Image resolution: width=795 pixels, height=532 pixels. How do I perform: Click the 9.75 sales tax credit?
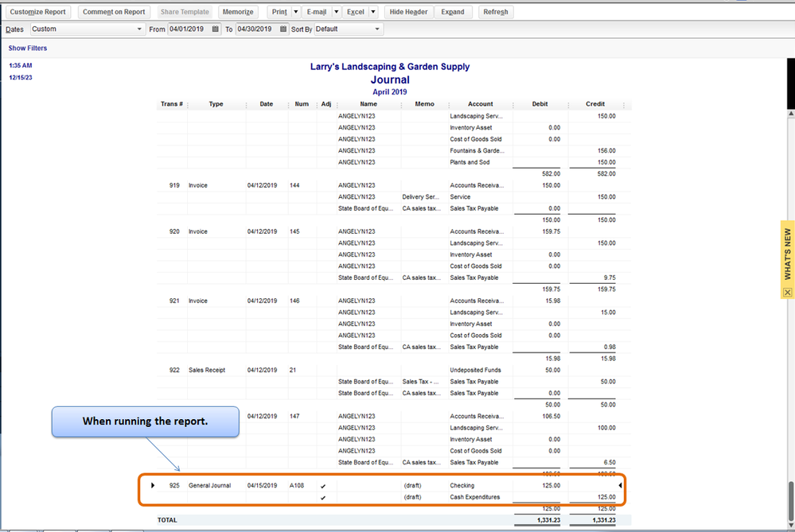[610, 278]
